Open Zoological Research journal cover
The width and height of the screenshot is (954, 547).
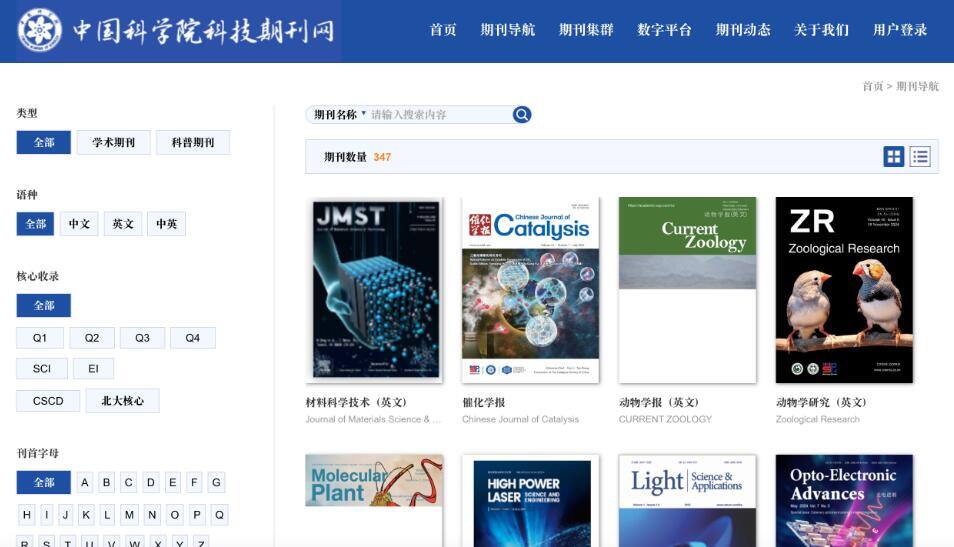click(844, 290)
